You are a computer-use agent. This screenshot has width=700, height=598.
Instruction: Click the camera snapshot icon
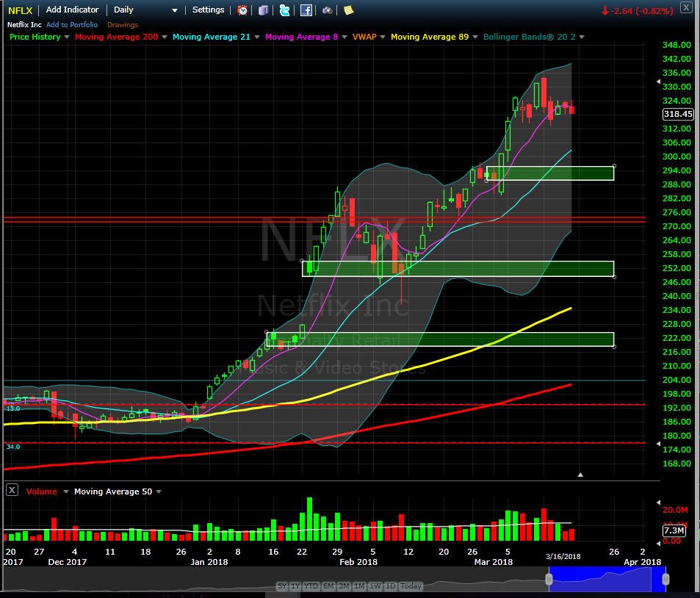click(x=328, y=10)
